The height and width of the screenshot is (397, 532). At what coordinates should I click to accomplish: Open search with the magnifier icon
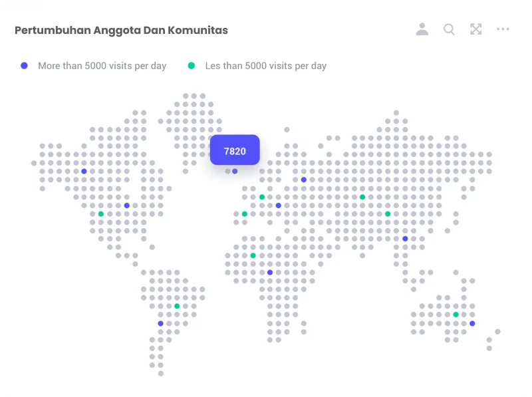pos(449,29)
